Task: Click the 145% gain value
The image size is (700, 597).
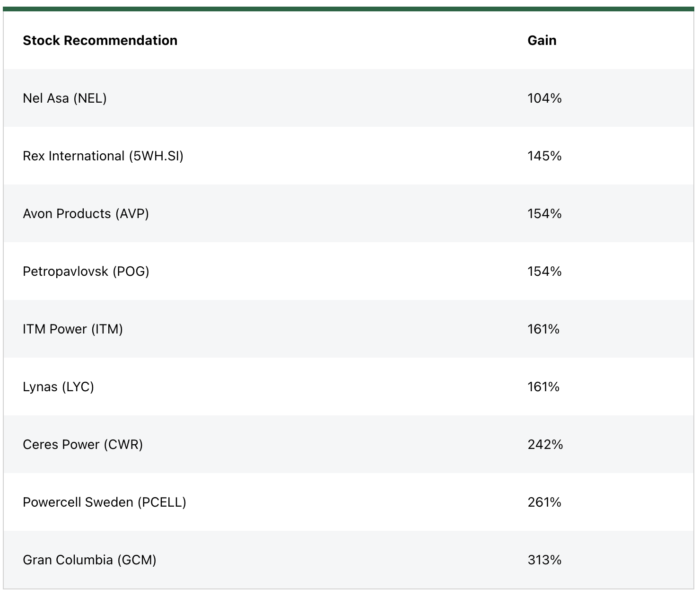Action: [x=544, y=156]
